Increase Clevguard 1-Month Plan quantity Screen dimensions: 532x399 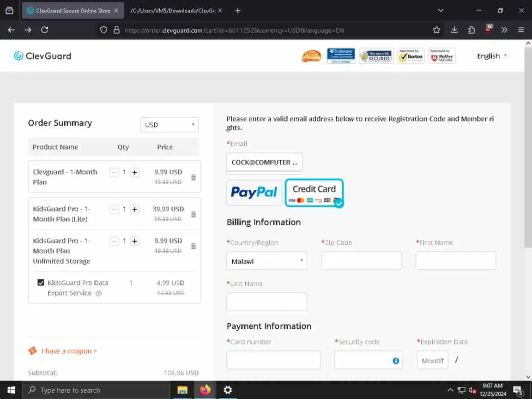coord(135,172)
